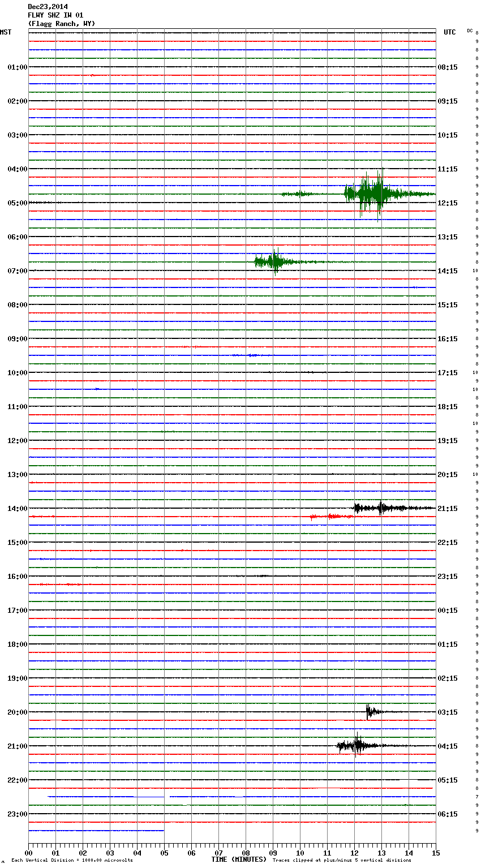Select the 14:00 MST time label

pos(17,509)
